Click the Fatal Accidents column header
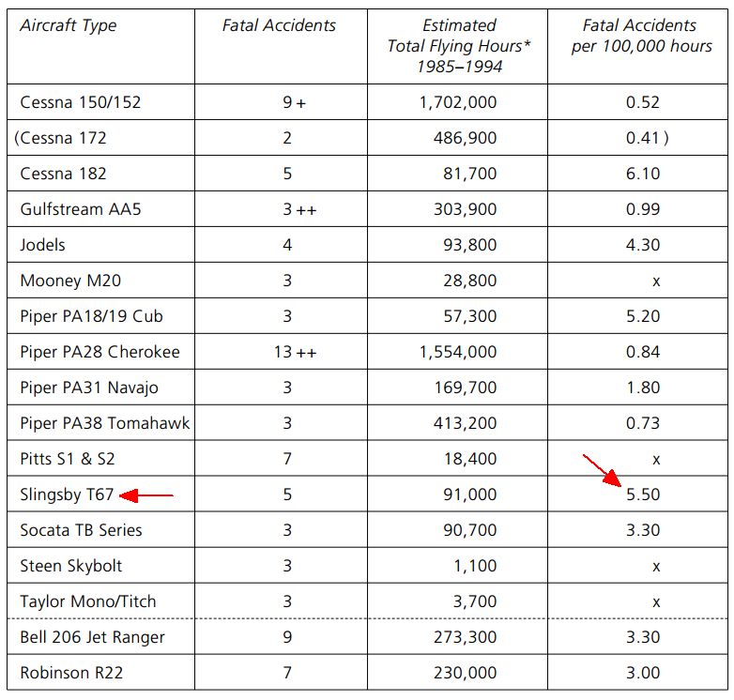 tap(279, 25)
